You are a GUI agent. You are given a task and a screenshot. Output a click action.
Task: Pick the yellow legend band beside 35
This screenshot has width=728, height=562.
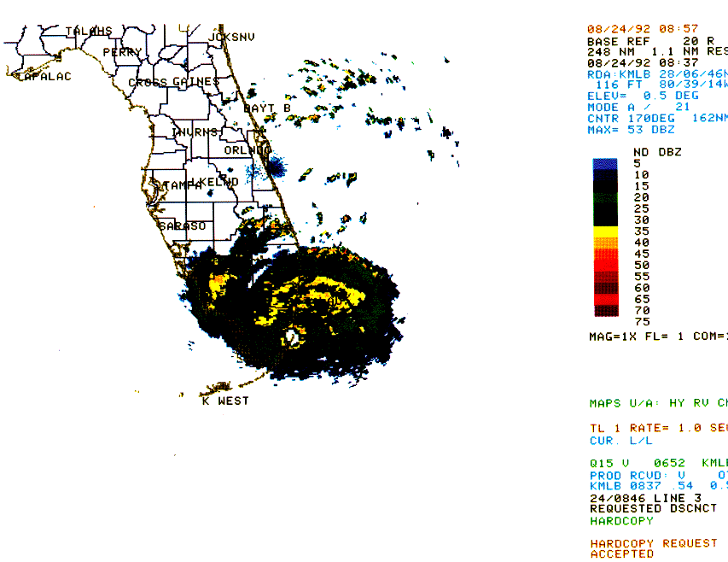pyautogui.click(x=605, y=232)
